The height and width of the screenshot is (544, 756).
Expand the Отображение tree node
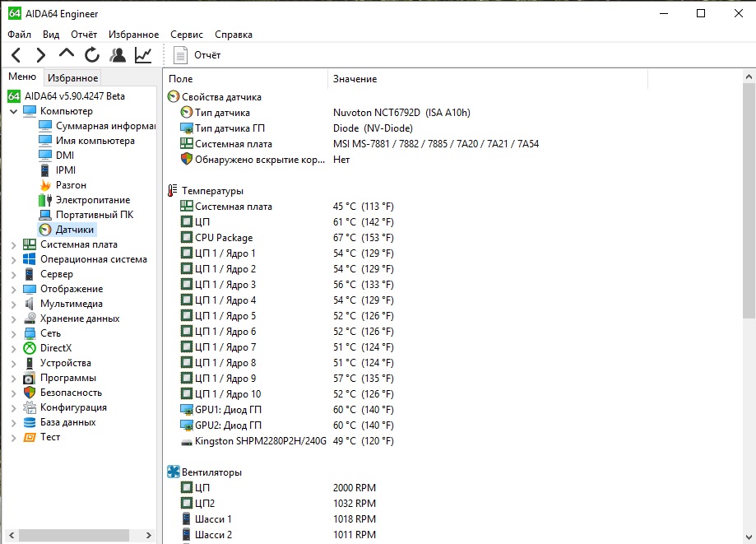[13, 290]
